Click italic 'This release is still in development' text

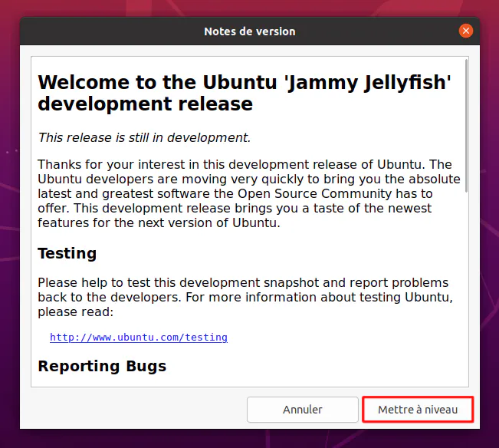pos(144,137)
